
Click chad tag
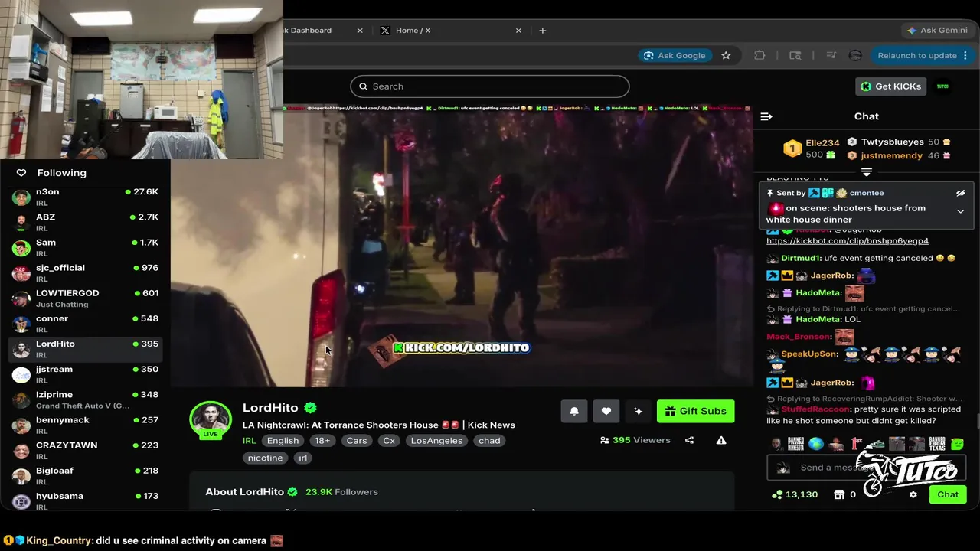(489, 441)
